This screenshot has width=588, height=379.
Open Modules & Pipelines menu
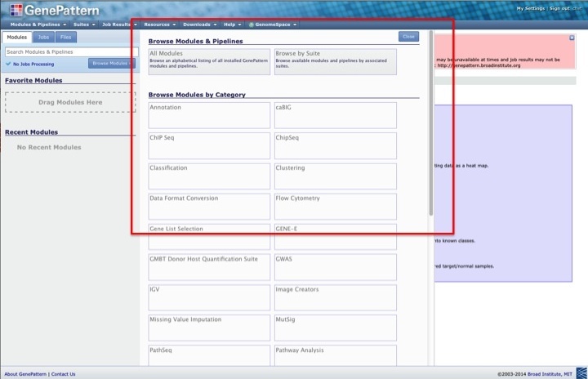tap(38, 25)
